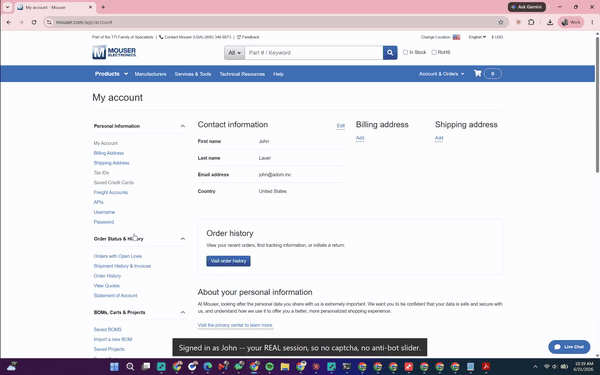Open the Services & Tools menu

pos(193,74)
